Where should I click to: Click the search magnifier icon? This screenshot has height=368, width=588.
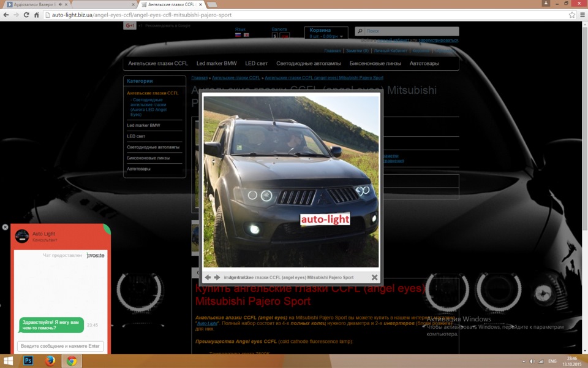pos(360,31)
